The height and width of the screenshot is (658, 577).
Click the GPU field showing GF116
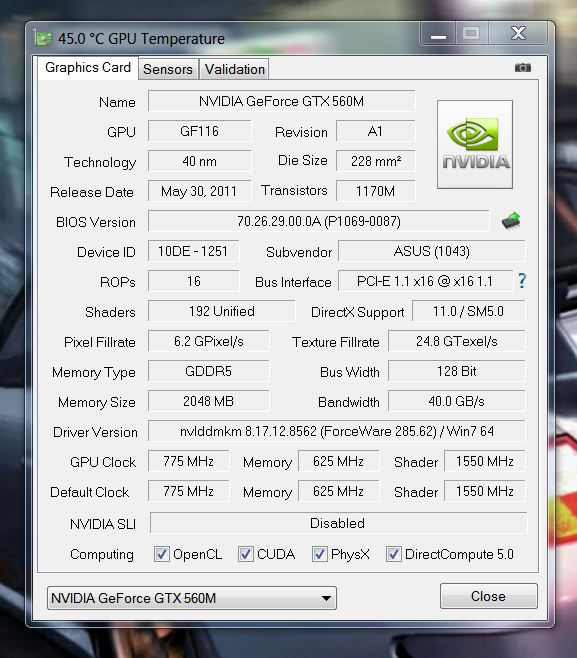[x=199, y=131]
